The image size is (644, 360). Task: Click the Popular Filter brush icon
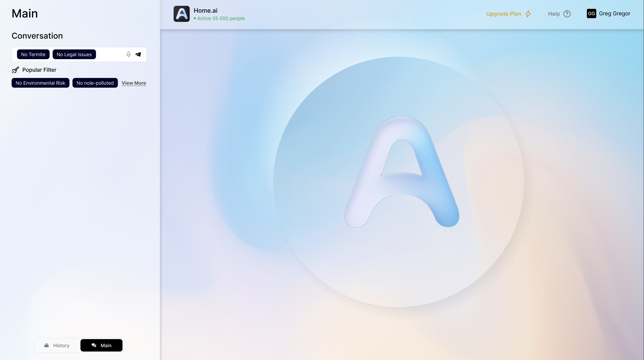[15, 70]
